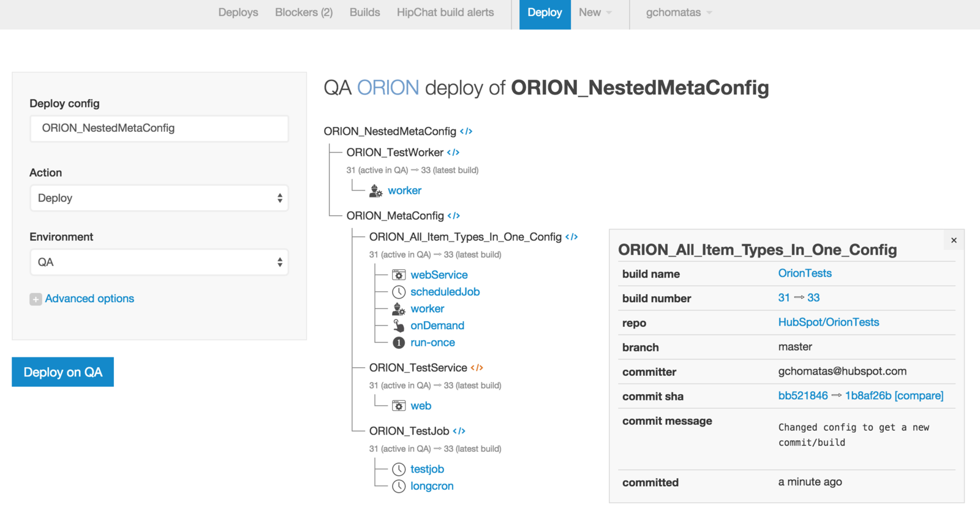
Task: Click code icon beside ORION_All_Item_Types_In_One_Config
Action: point(571,237)
